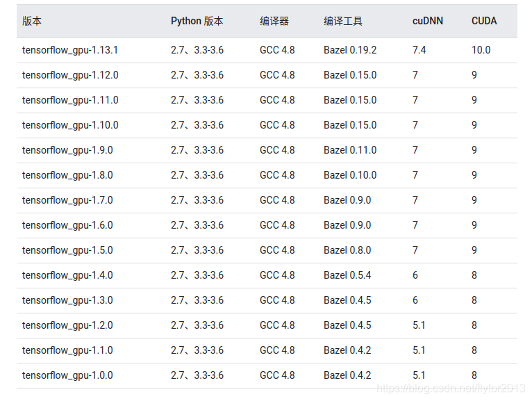This screenshot has width=532, height=401.
Task: Click cuDNN value 5.1 in the tensorflow_gpu-1.0.0 row
Action: (419, 375)
